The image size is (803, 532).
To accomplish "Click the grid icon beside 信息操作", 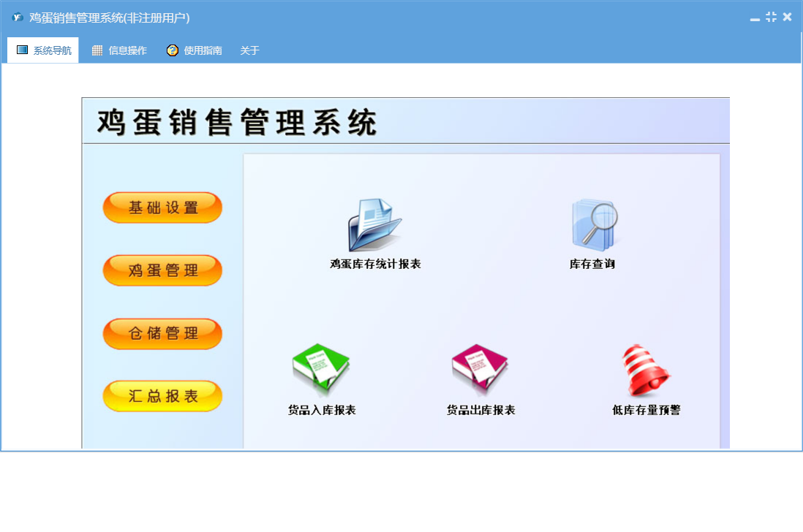I will click(97, 50).
